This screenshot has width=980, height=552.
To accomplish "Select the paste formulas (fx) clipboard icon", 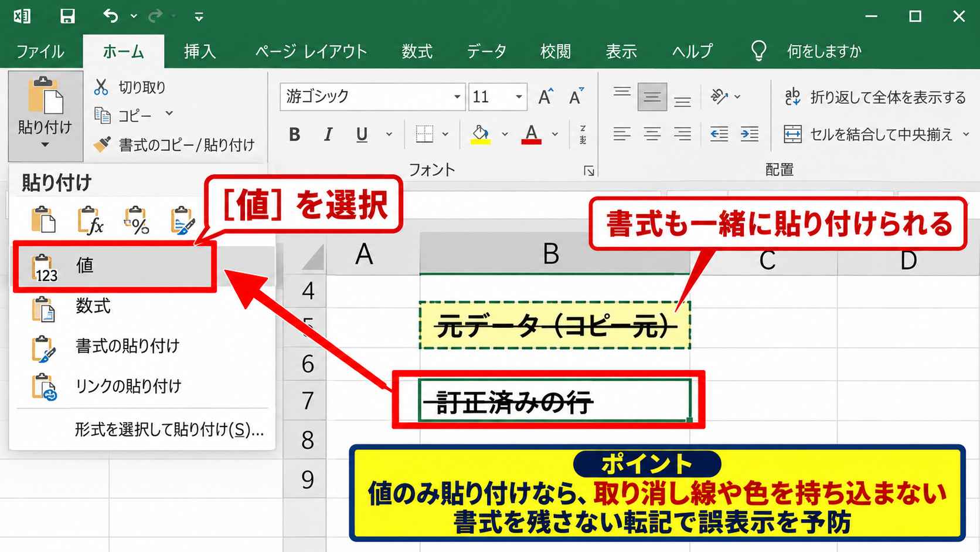I will click(90, 221).
